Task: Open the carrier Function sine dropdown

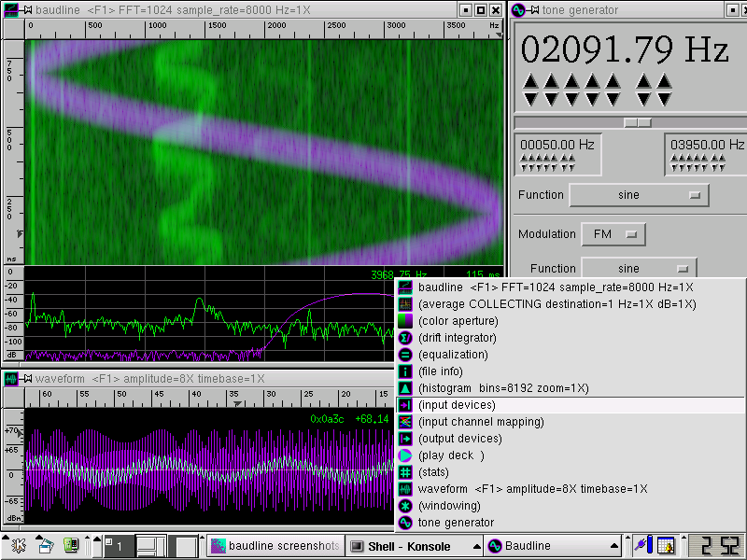Action: [639, 195]
